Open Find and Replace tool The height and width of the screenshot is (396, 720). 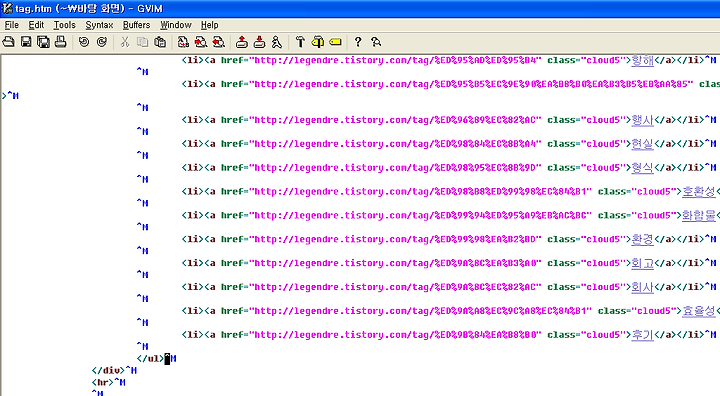(183, 42)
